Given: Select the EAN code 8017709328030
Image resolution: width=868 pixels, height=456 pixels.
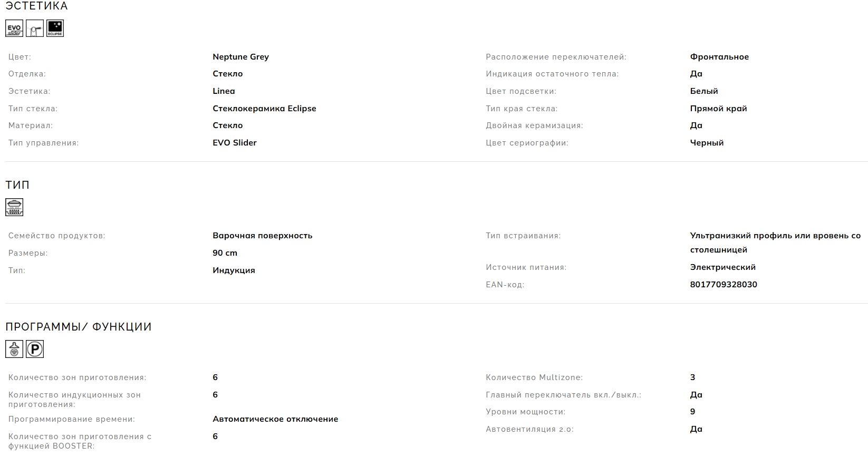Looking at the screenshot, I should pyautogui.click(x=724, y=285).
